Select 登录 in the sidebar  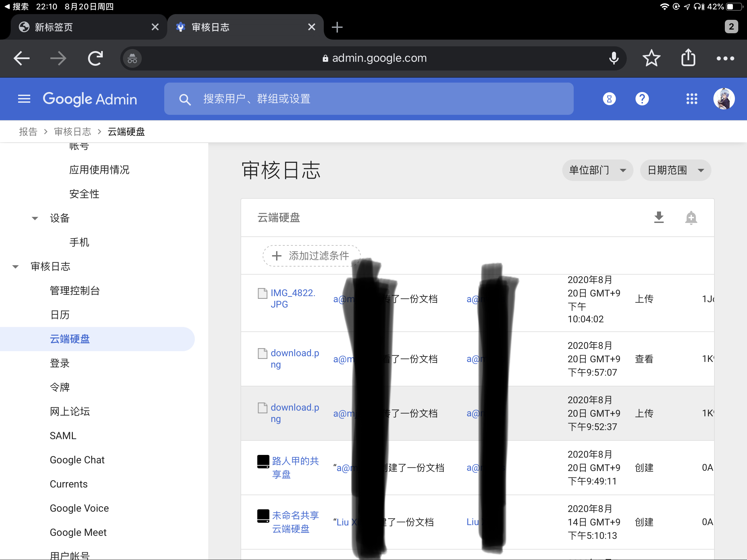click(x=60, y=363)
